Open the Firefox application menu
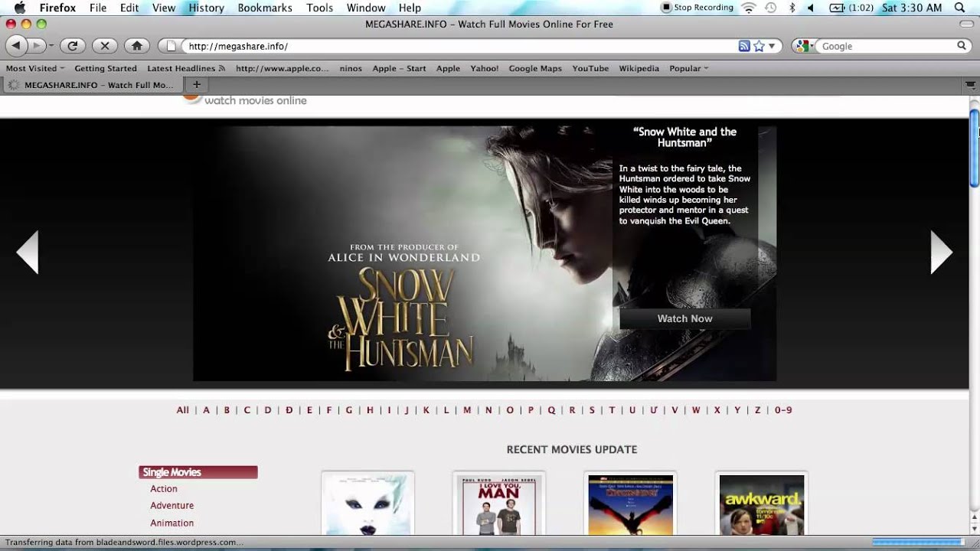The height and width of the screenshot is (551, 980). [x=57, y=8]
